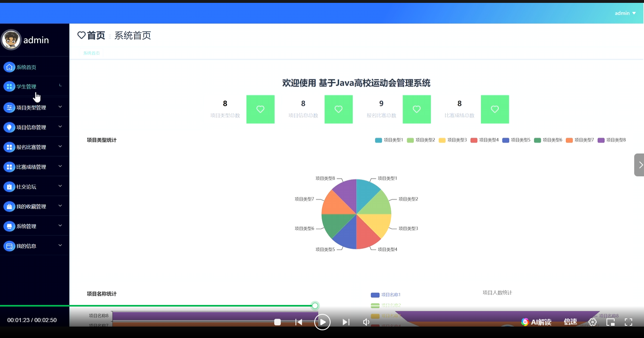Click the video progress slider handle
Screen dimensions: 644x338
coord(315,306)
